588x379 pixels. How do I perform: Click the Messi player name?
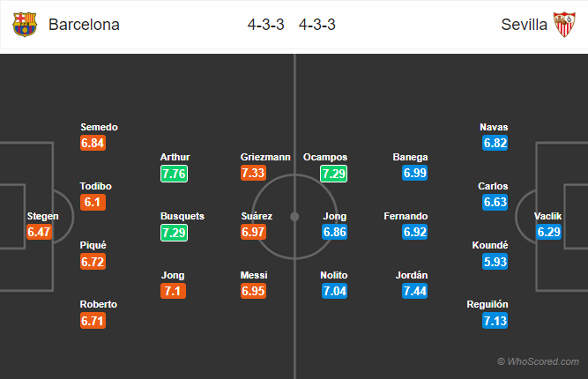(254, 275)
